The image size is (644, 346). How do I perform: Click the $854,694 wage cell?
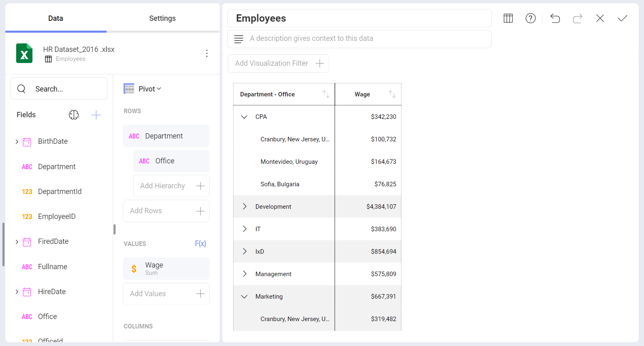368,252
